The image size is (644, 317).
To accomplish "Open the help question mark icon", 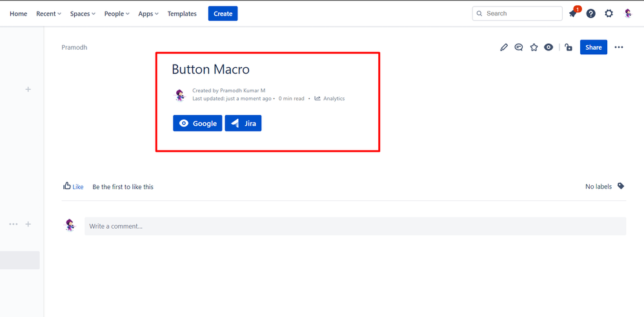I will pyautogui.click(x=590, y=14).
